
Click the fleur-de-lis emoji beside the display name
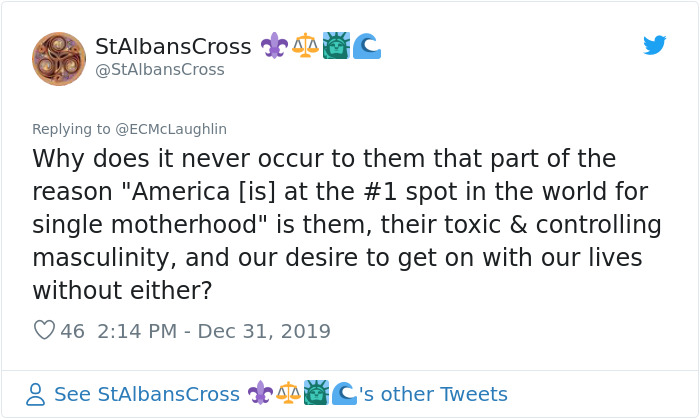tap(273, 46)
